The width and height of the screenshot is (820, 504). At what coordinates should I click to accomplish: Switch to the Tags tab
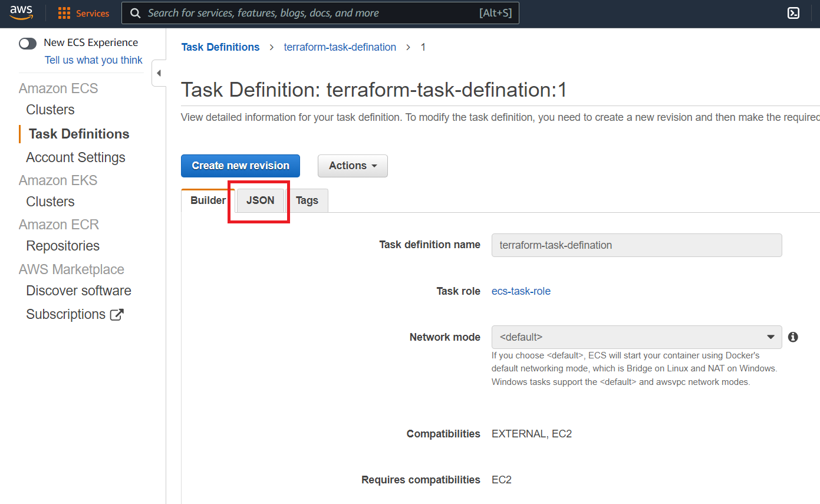[307, 200]
